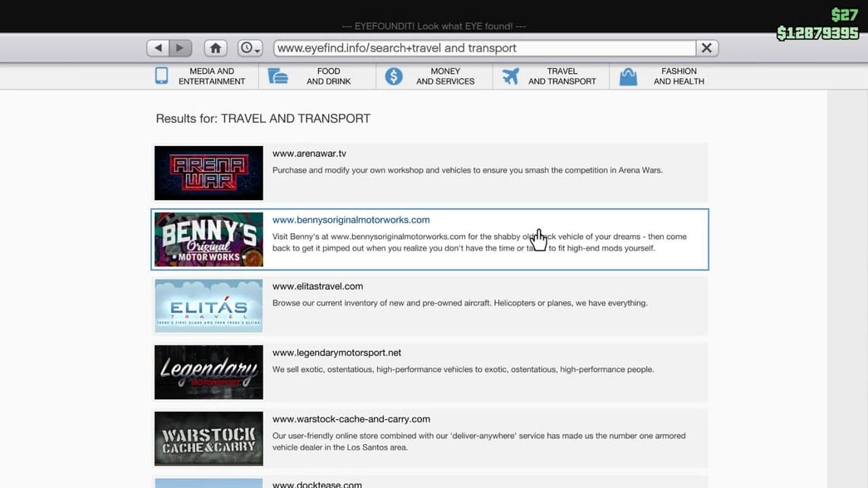868x488 pixels.
Task: Open the www.arenawar.tv link
Action: (x=309, y=154)
